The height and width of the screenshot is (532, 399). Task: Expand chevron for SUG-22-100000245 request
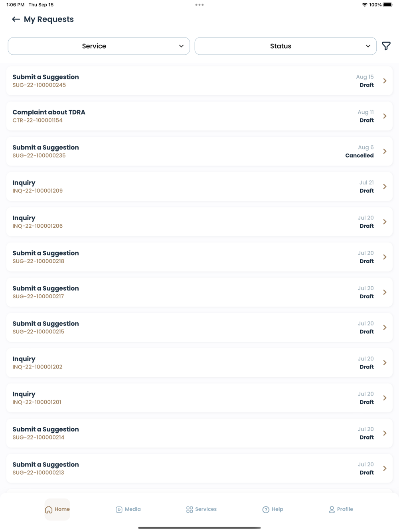[x=385, y=81]
